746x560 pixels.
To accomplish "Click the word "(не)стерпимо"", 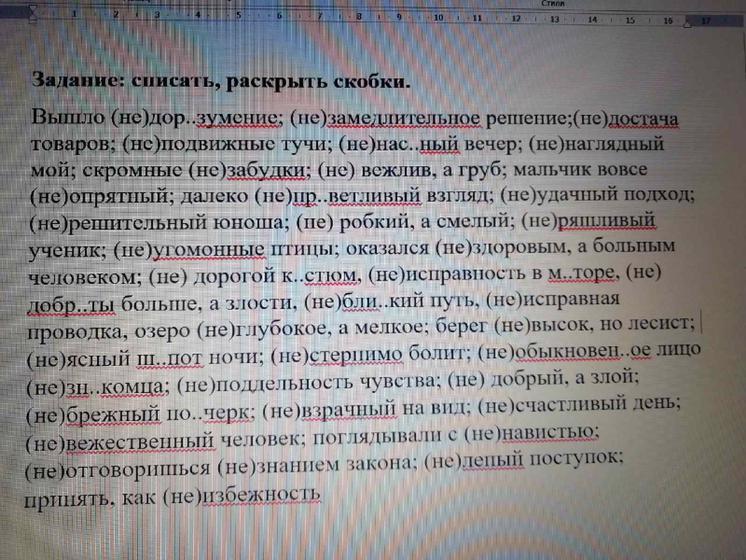I will [336, 355].
